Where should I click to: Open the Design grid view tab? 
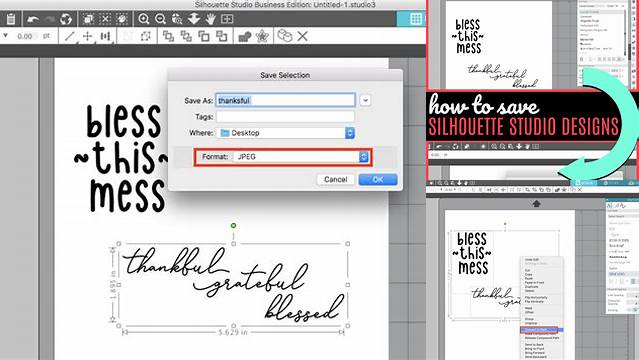click(x=416, y=19)
